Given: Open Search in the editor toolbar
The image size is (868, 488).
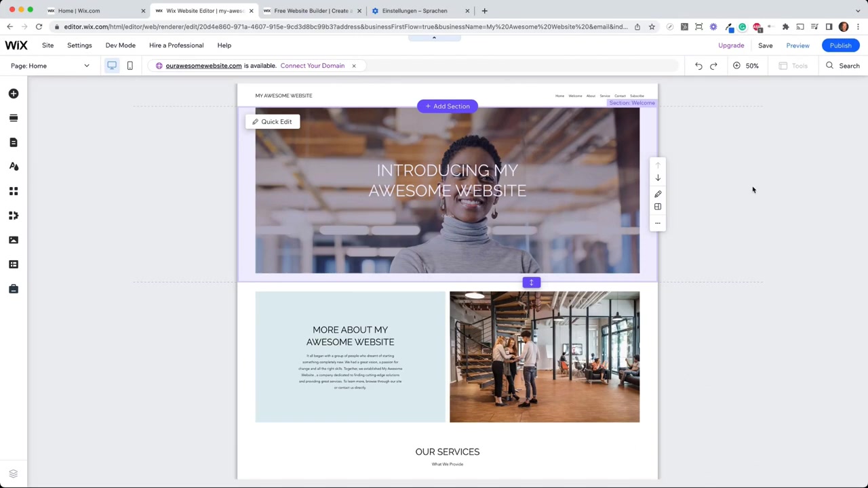Looking at the screenshot, I should click(843, 66).
